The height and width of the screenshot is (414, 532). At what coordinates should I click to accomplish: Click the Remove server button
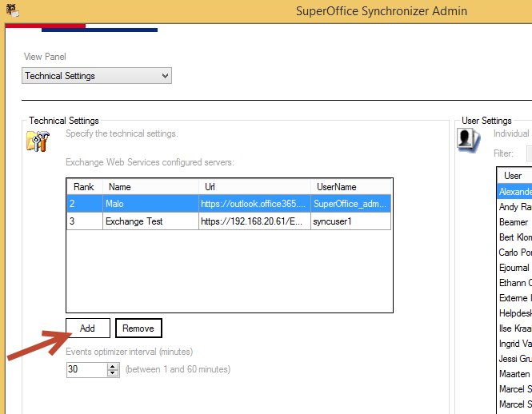(x=138, y=328)
